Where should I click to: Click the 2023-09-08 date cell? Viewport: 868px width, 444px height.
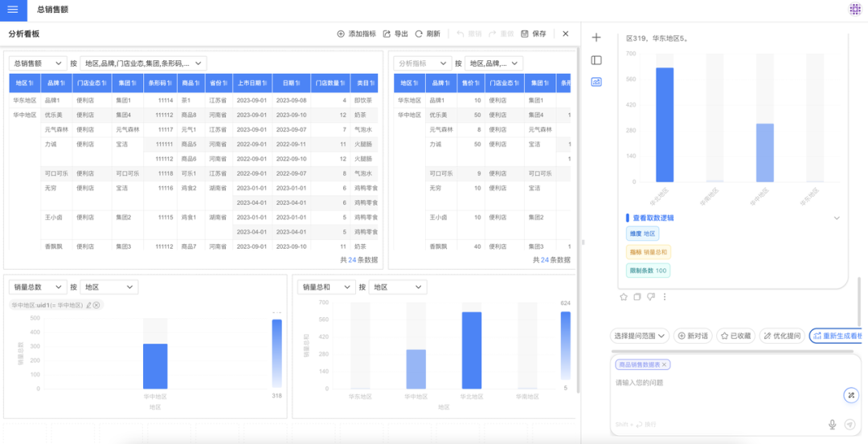291,100
